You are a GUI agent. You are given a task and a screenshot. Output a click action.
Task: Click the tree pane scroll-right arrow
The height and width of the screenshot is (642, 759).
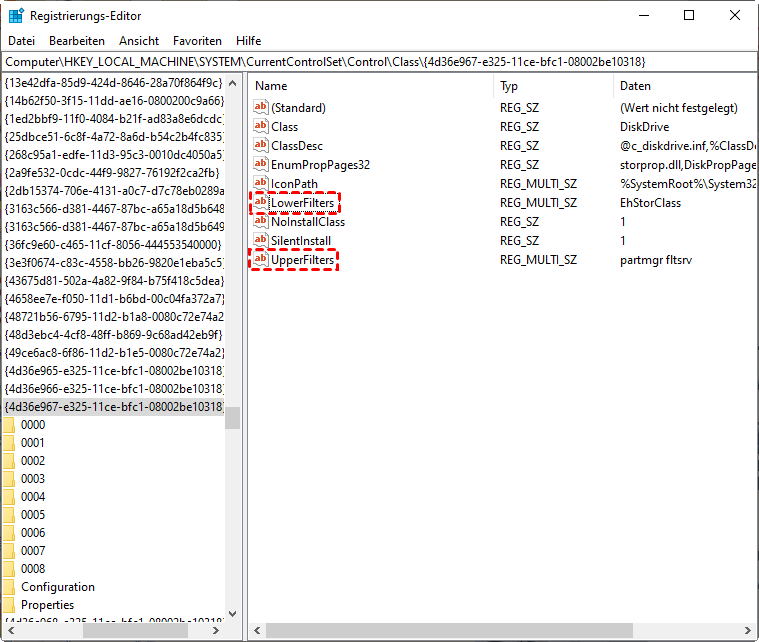point(216,630)
